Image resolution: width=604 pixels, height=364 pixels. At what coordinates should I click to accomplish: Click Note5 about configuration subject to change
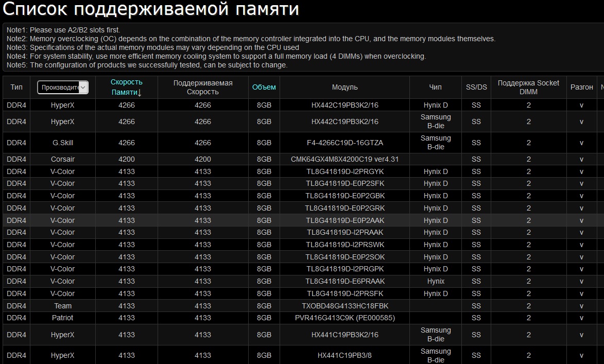pos(147,65)
